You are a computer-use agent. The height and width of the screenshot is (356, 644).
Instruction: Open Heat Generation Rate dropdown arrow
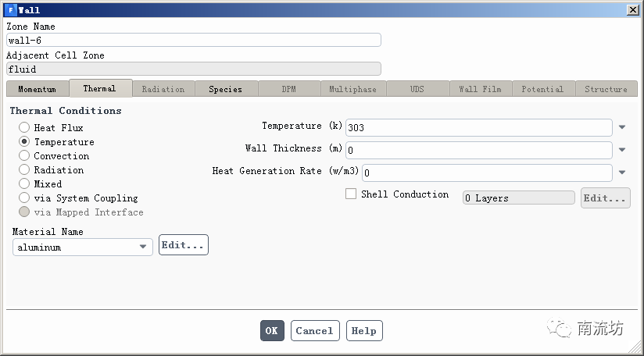click(x=622, y=173)
